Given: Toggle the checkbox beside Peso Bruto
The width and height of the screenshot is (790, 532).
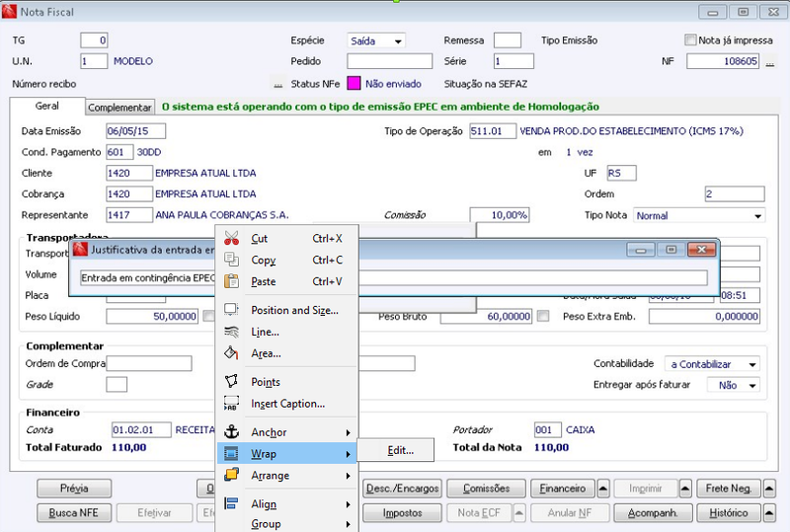Looking at the screenshot, I should pos(542,316).
